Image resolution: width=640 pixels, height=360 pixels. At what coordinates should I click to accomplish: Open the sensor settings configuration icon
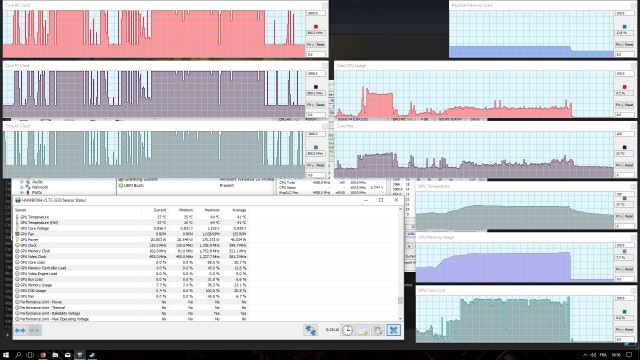pos(378,330)
